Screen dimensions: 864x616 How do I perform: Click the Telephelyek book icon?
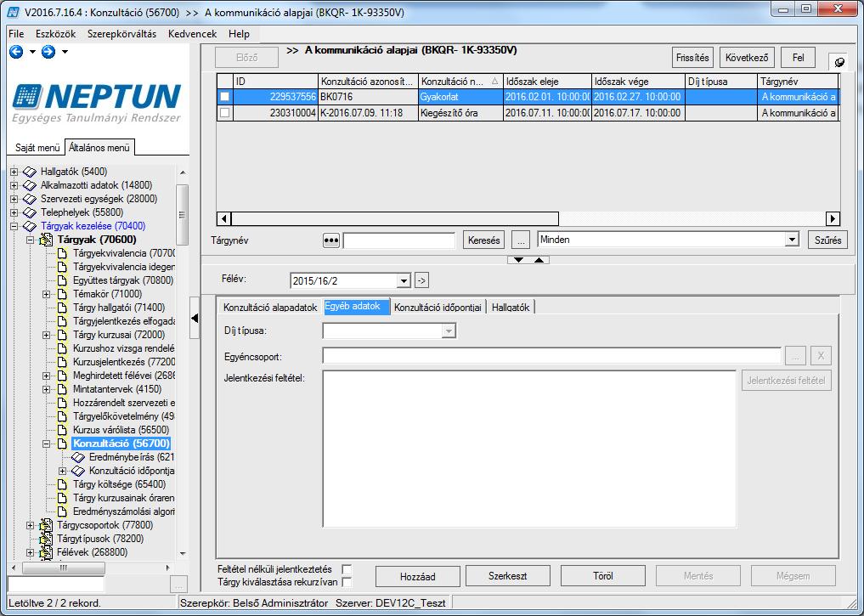(30, 212)
